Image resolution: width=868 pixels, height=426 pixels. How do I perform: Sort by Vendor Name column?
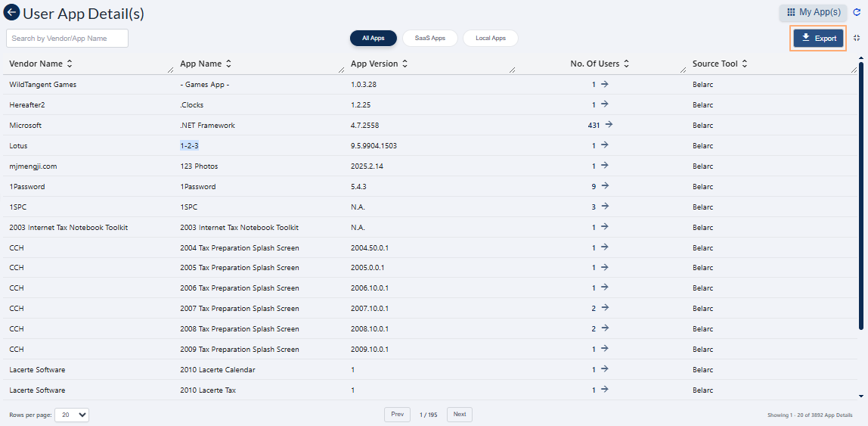point(70,64)
